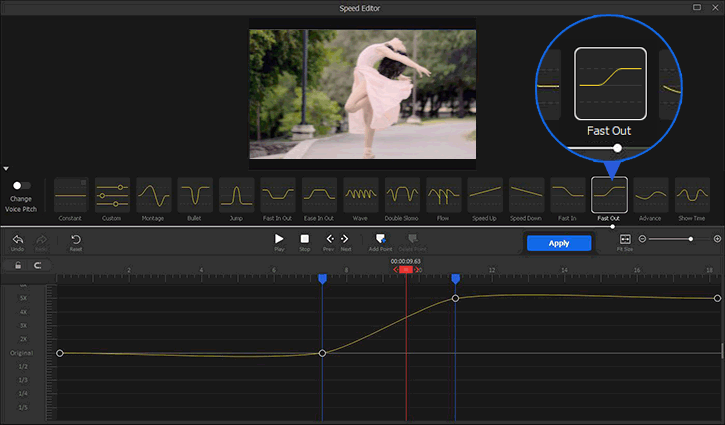This screenshot has height=425, width=725.
Task: Click the Fit Size icon
Action: [625, 240]
